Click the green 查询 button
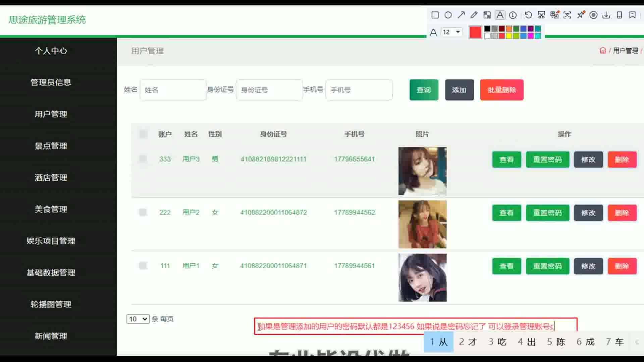 (424, 90)
